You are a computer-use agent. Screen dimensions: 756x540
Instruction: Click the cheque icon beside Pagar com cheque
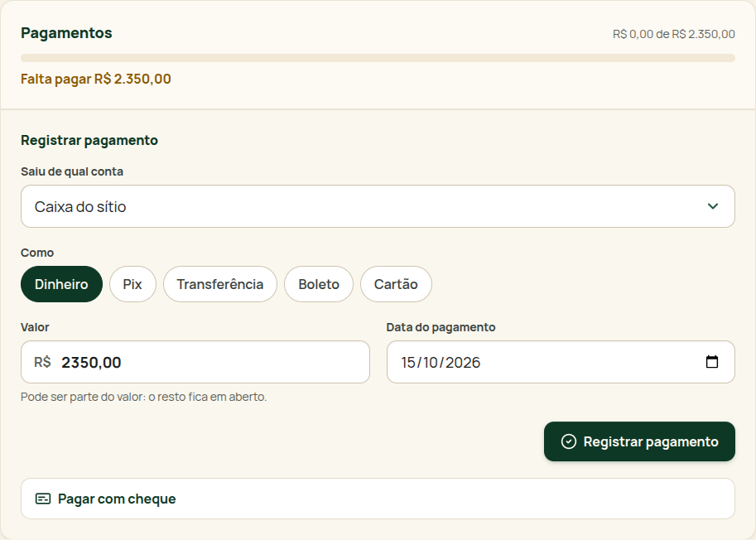tap(43, 499)
